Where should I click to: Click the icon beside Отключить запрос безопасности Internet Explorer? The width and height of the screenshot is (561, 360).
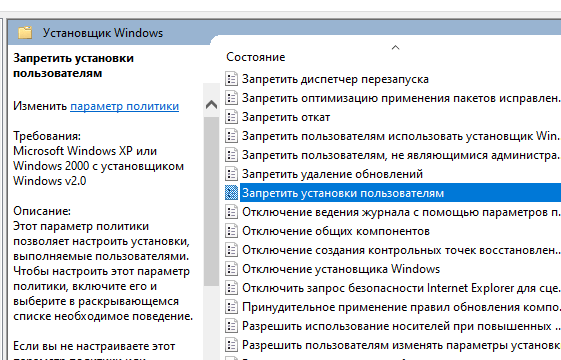tap(231, 287)
